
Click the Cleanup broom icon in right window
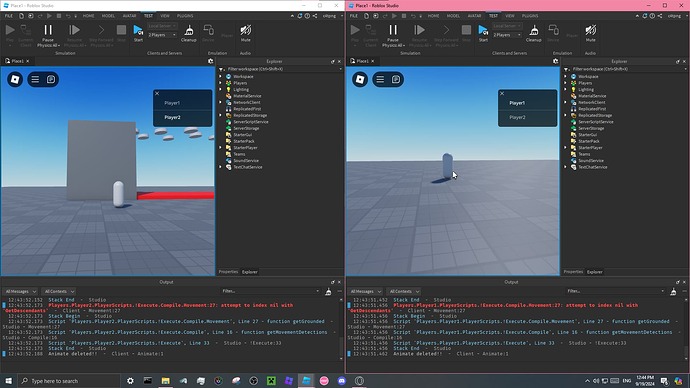pos(534,33)
